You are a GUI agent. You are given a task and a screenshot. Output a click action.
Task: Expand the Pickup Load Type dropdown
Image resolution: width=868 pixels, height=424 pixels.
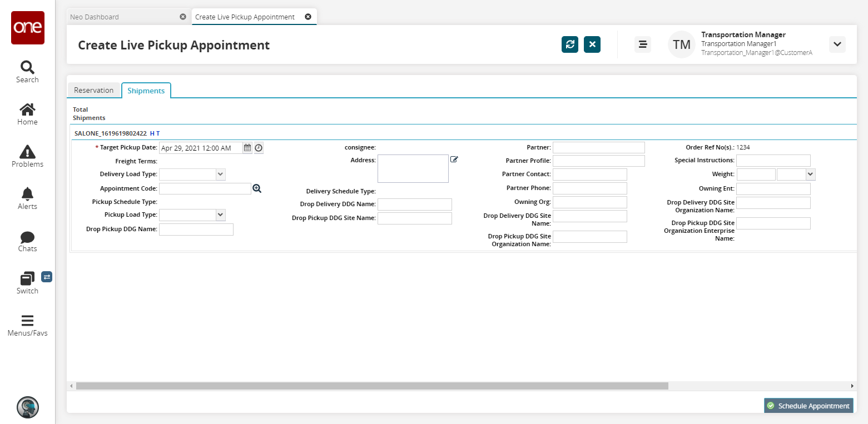pos(221,215)
